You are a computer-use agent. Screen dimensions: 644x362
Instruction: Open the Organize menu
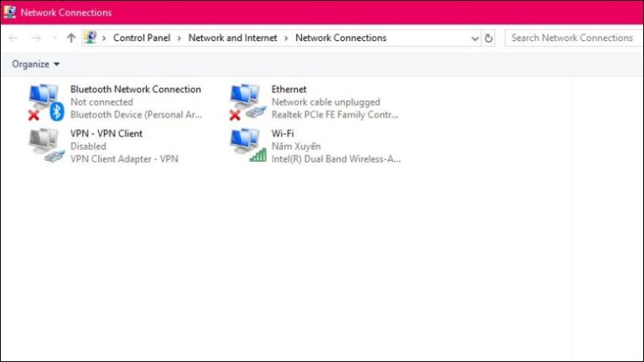35,64
